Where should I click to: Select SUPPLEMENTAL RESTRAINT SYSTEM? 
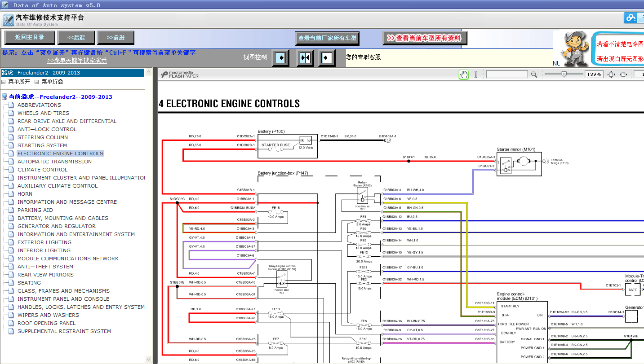tap(64, 331)
